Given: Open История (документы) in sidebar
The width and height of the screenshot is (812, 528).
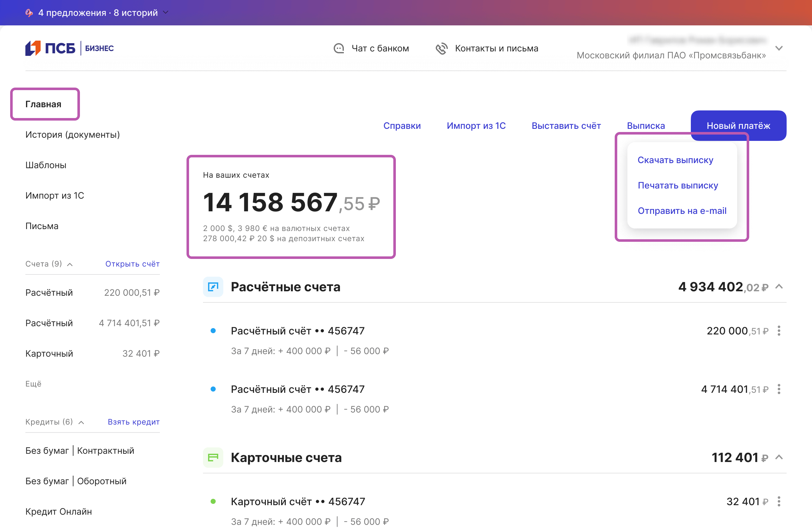Looking at the screenshot, I should (72, 135).
